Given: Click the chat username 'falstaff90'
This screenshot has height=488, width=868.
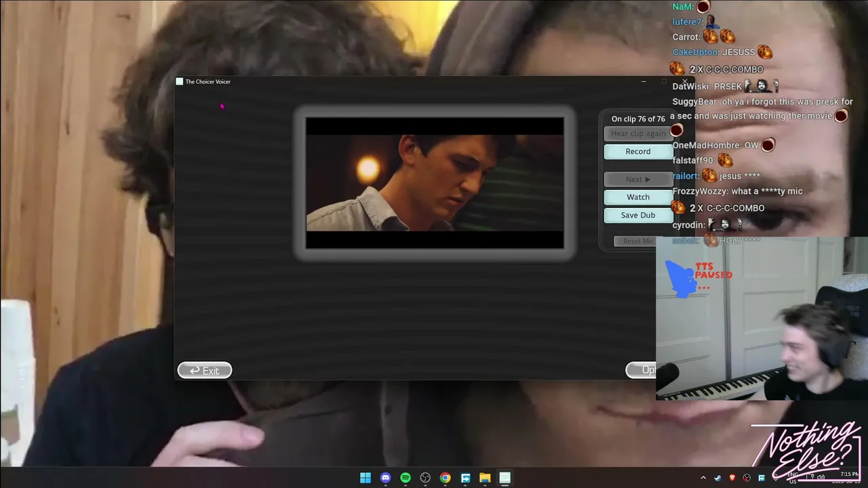Looking at the screenshot, I should tap(693, 161).
